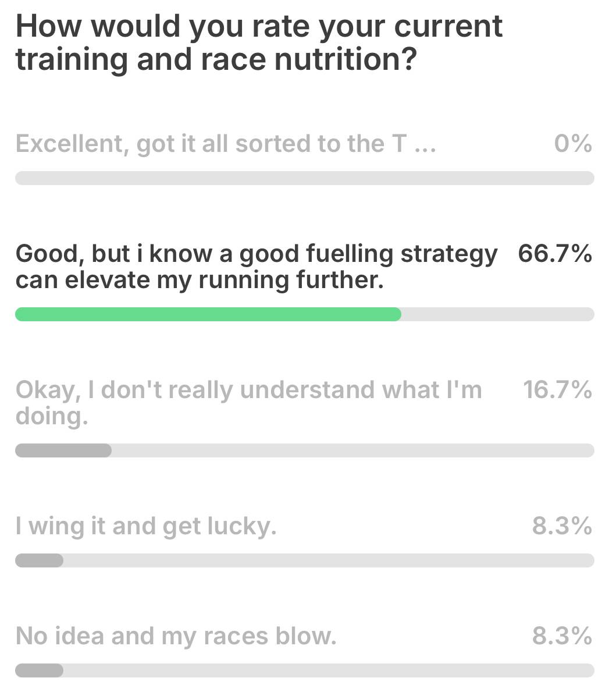The width and height of the screenshot is (616, 692).
Task: Click the 0% result label
Action: click(x=573, y=143)
